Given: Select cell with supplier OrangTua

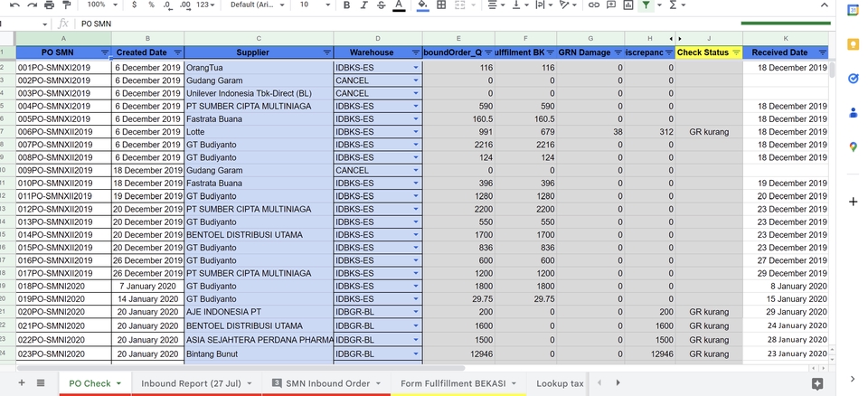Looking at the screenshot, I should click(x=259, y=68).
